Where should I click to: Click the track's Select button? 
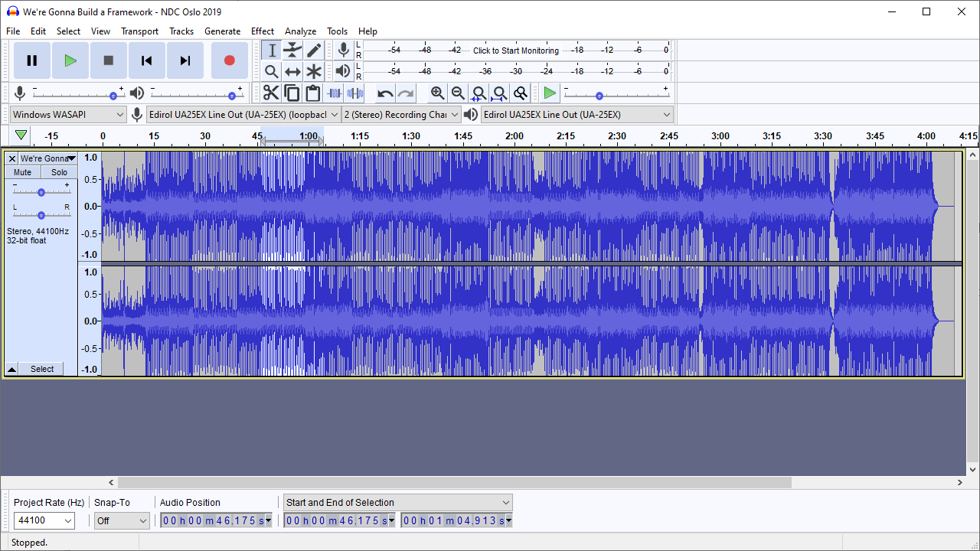pos(42,369)
